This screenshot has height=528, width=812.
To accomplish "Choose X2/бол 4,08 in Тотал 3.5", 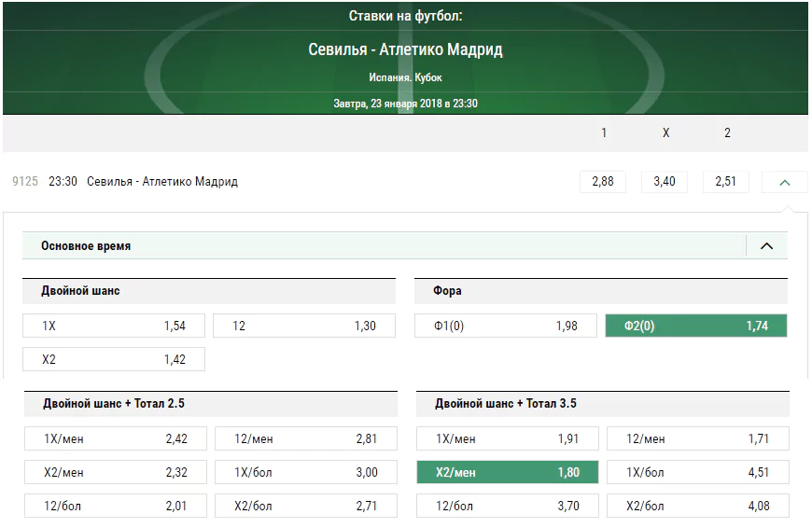I will (x=697, y=506).
